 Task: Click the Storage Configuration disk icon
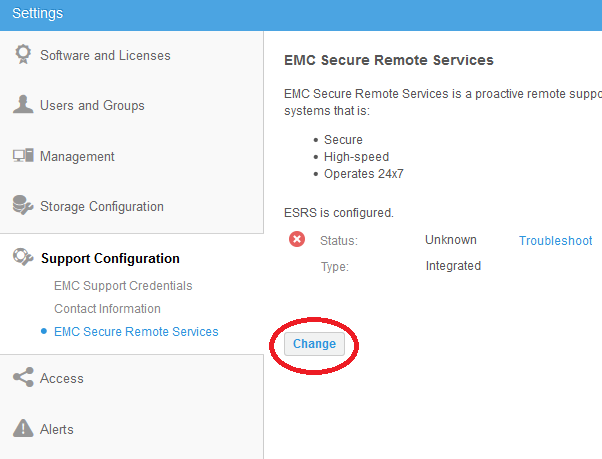point(23,206)
